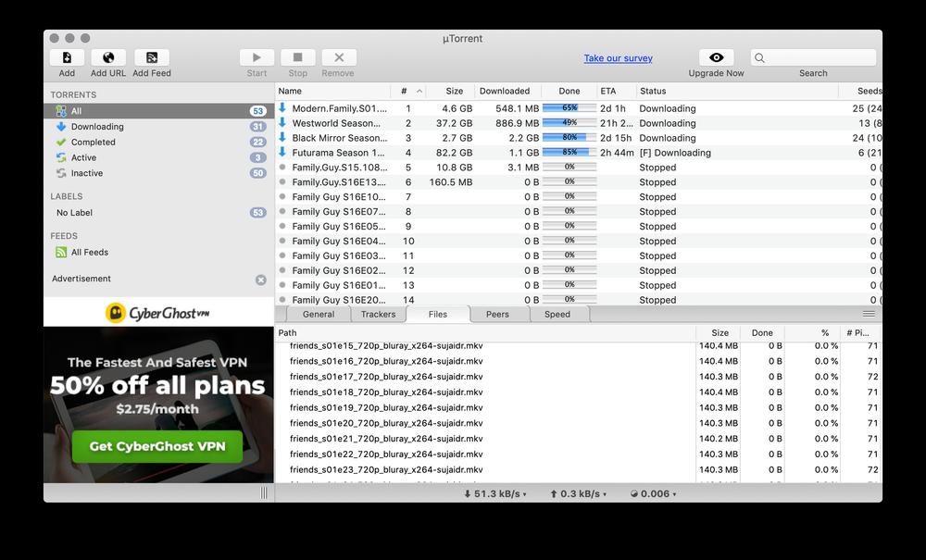Open the upload speed limit dropdown

coord(579,494)
